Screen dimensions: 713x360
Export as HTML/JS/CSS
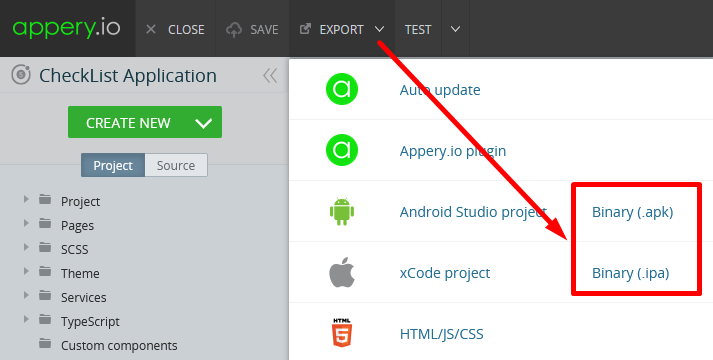click(442, 334)
